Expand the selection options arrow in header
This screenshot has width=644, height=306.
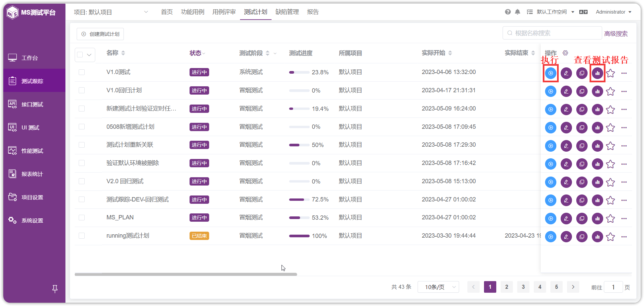pyautogui.click(x=89, y=55)
